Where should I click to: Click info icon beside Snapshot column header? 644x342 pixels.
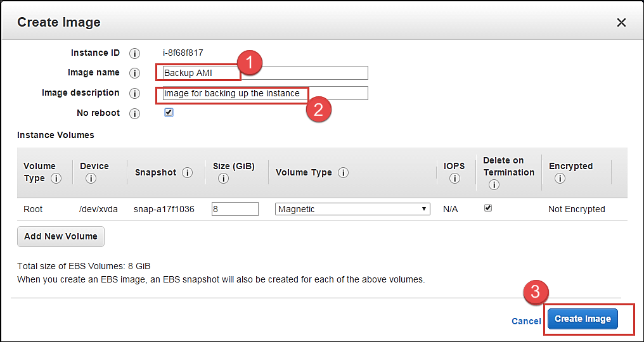187,173
